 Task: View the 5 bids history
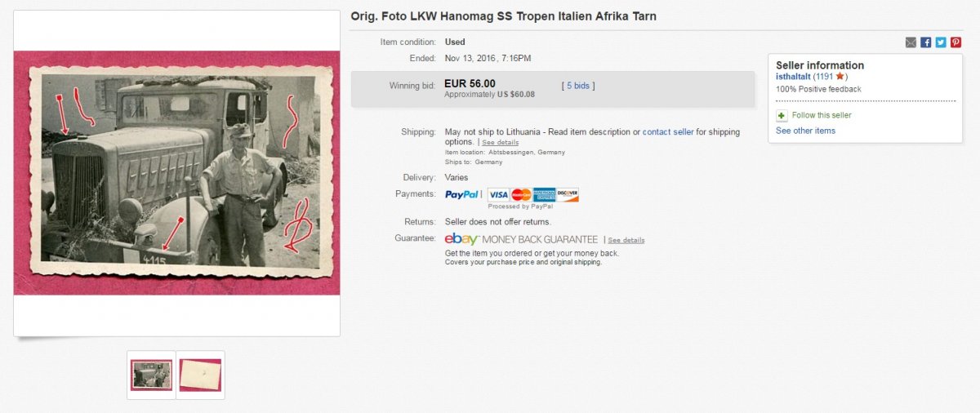point(578,86)
